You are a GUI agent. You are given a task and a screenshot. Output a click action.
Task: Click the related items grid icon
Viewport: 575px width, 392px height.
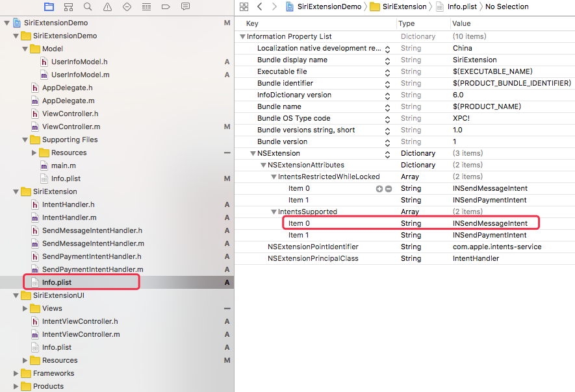pyautogui.click(x=244, y=6)
